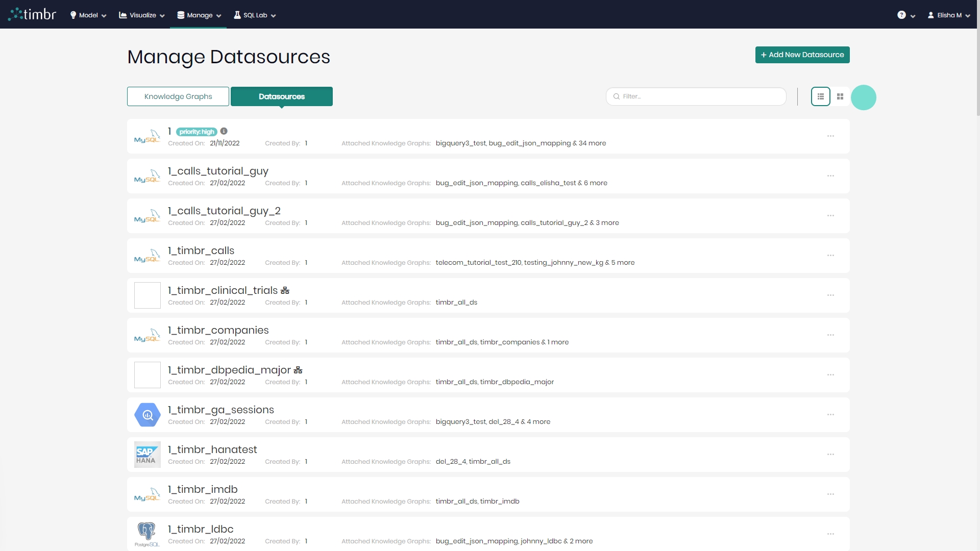The image size is (980, 551).
Task: Expand the Model dropdown menu
Action: [88, 15]
